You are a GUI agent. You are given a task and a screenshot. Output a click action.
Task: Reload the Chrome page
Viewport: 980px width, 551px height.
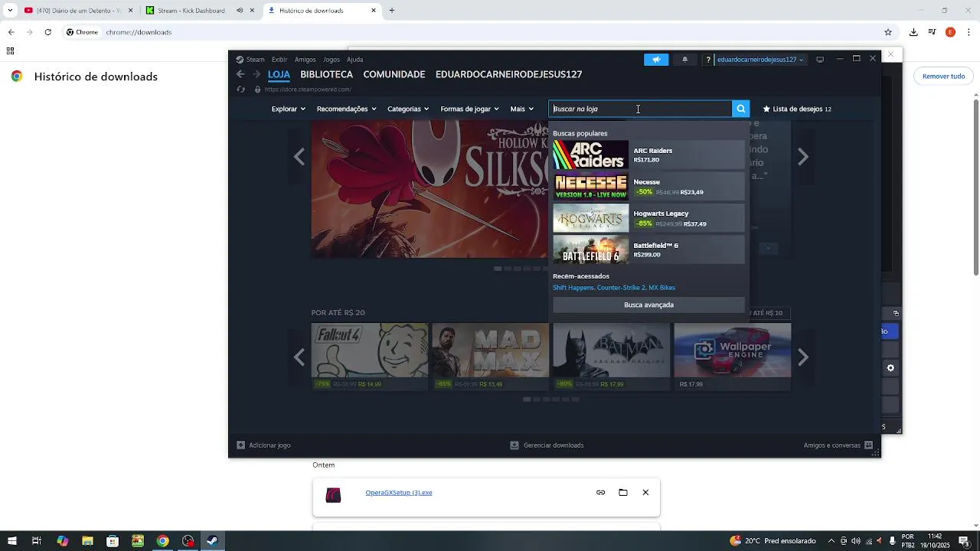pyautogui.click(x=47, y=32)
